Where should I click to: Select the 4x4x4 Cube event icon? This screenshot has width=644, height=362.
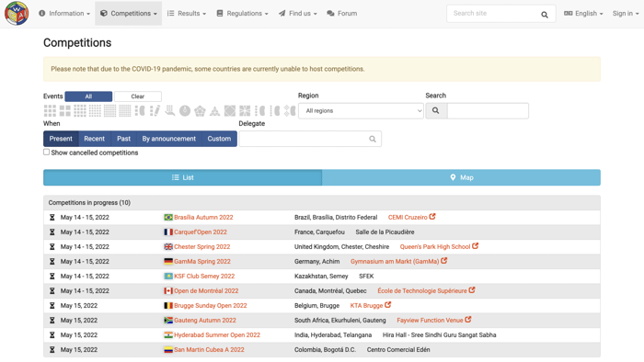[x=80, y=110]
